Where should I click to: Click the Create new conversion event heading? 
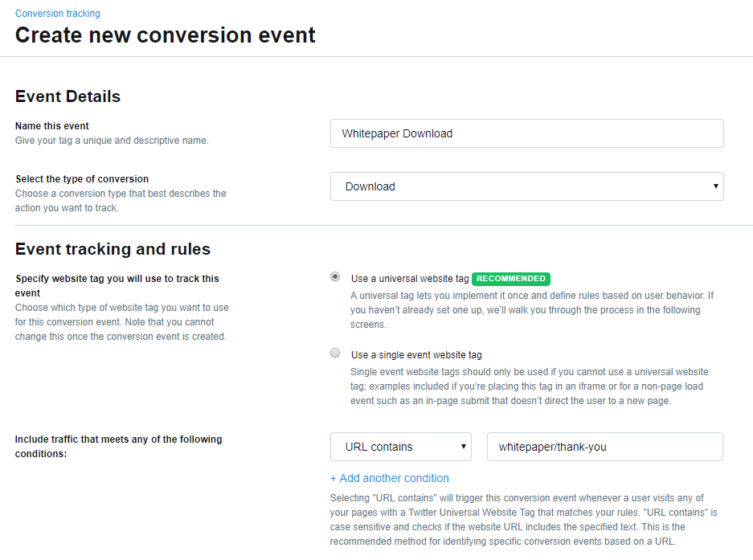click(x=166, y=35)
